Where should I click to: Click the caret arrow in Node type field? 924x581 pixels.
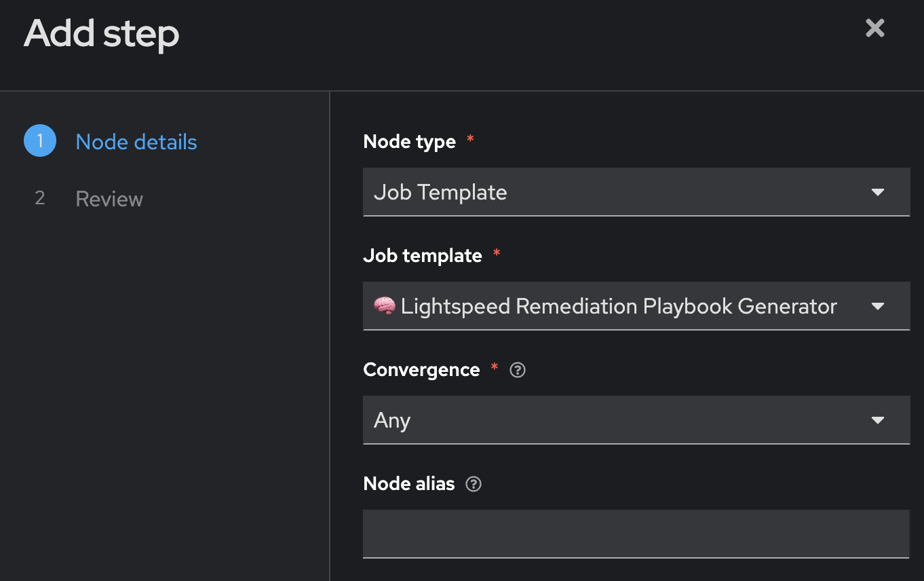877,192
